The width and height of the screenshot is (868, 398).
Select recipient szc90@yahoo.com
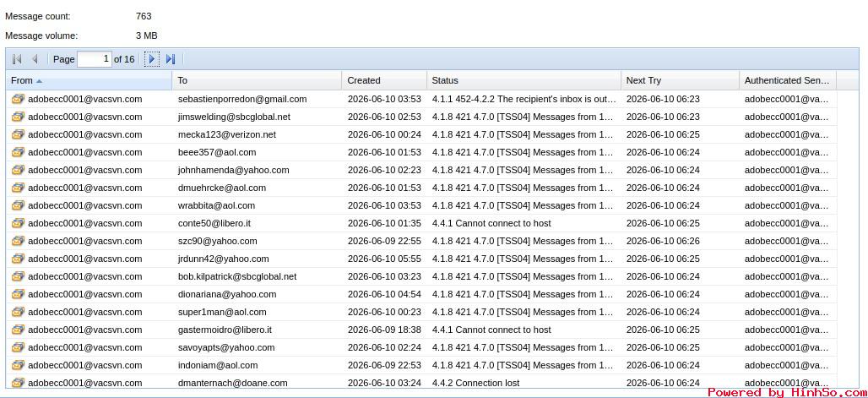[218, 241]
